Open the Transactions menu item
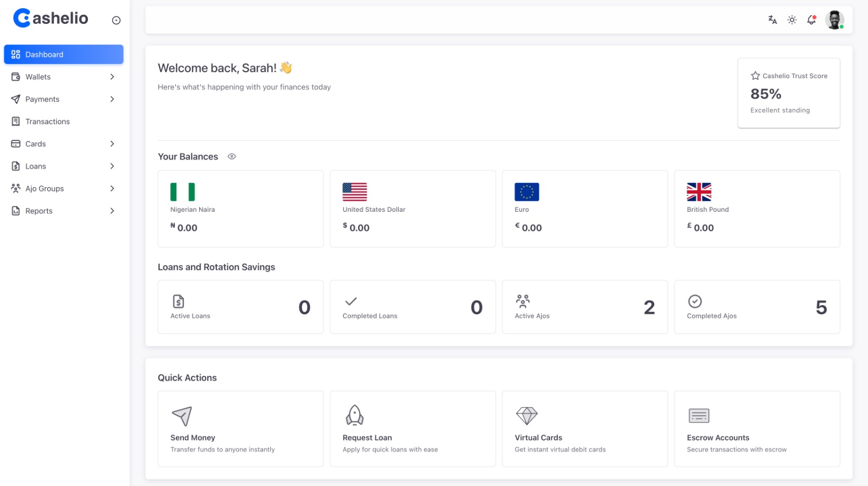The height and width of the screenshot is (486, 868). [x=48, y=122]
